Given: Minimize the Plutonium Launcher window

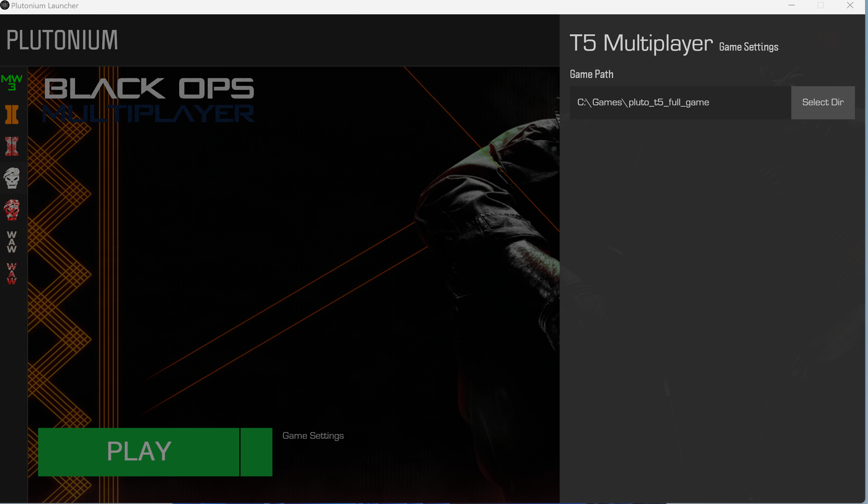Looking at the screenshot, I should point(792,5).
